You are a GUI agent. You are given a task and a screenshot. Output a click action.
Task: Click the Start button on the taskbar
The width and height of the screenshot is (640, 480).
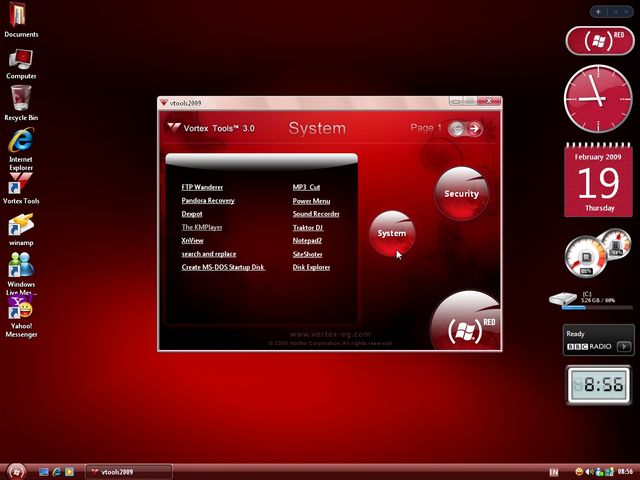coord(16,471)
